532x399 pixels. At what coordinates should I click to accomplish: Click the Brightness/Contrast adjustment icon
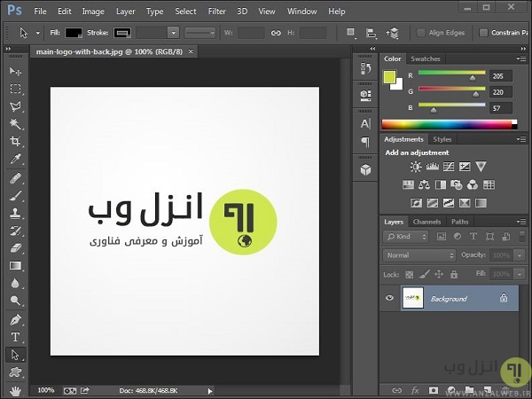tap(414, 167)
